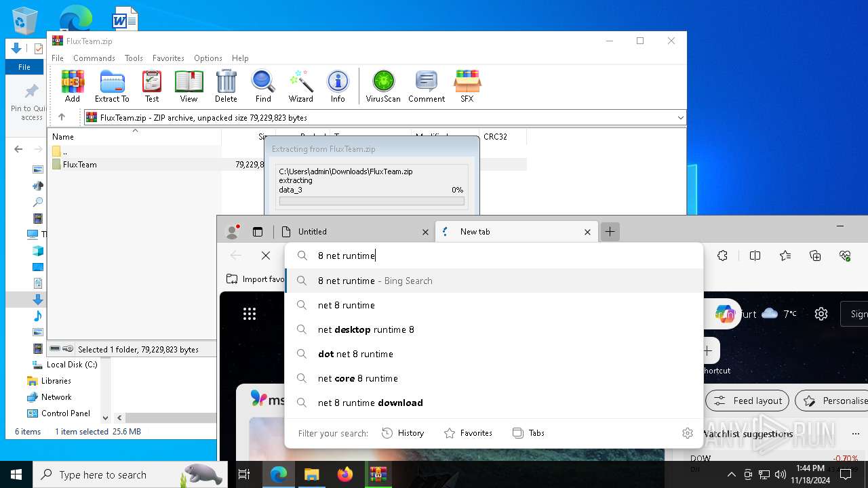Open Control Panel from Explorer tree

pos(65,413)
